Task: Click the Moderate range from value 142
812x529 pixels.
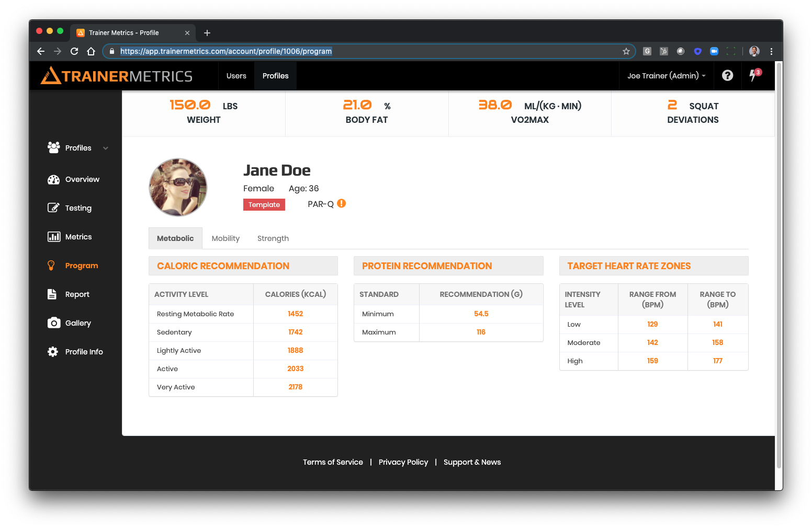Action: click(652, 342)
